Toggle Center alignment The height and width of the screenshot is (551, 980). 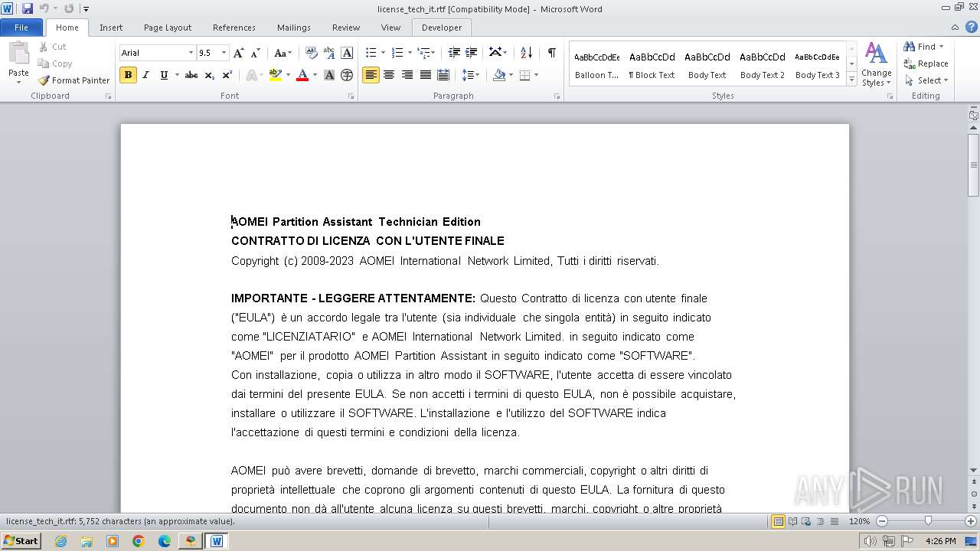pyautogui.click(x=389, y=75)
